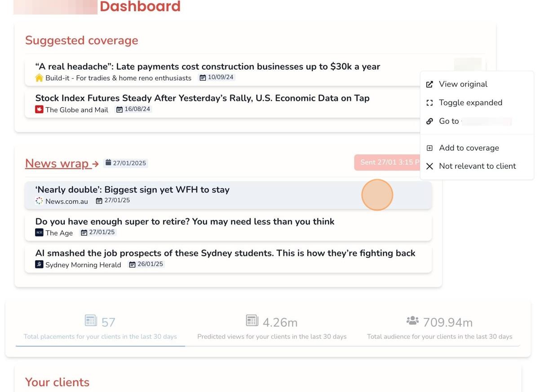
Task: Click the Globe and Mail flag icon
Action: point(39,109)
